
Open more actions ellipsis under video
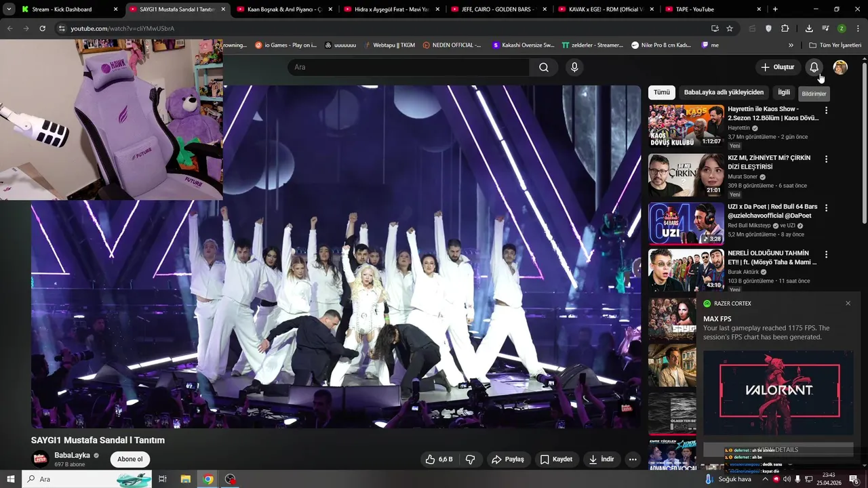(632, 460)
